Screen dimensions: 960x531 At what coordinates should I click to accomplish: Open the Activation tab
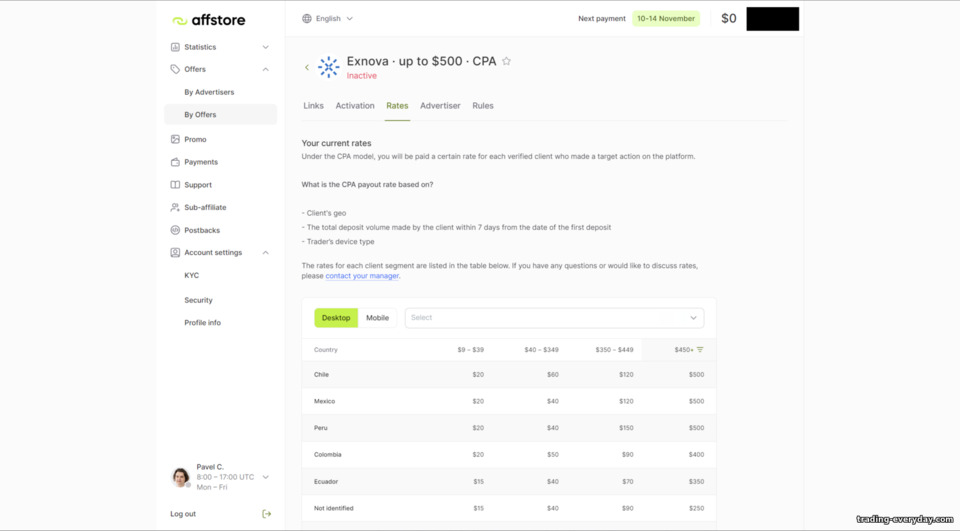[x=354, y=106]
